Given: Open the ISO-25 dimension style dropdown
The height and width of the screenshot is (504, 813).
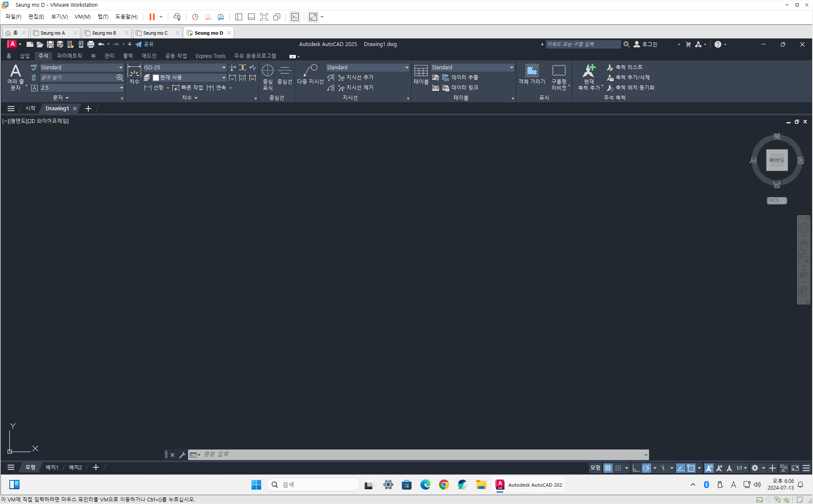Looking at the screenshot, I should (x=224, y=68).
